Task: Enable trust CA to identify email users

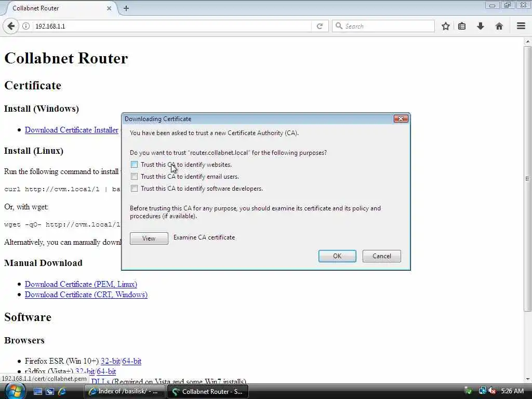Action: 135,177
